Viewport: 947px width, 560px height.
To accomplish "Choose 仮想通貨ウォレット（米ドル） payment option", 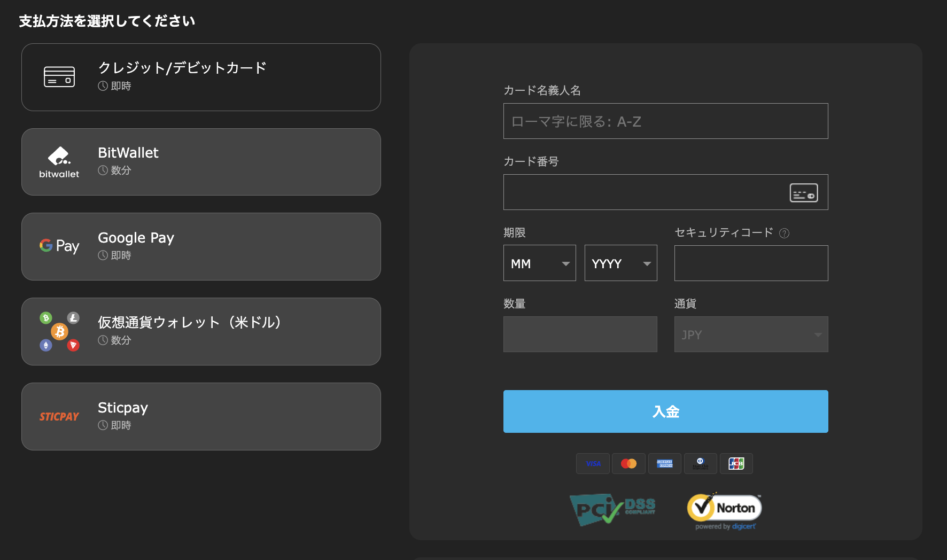I will tap(201, 331).
